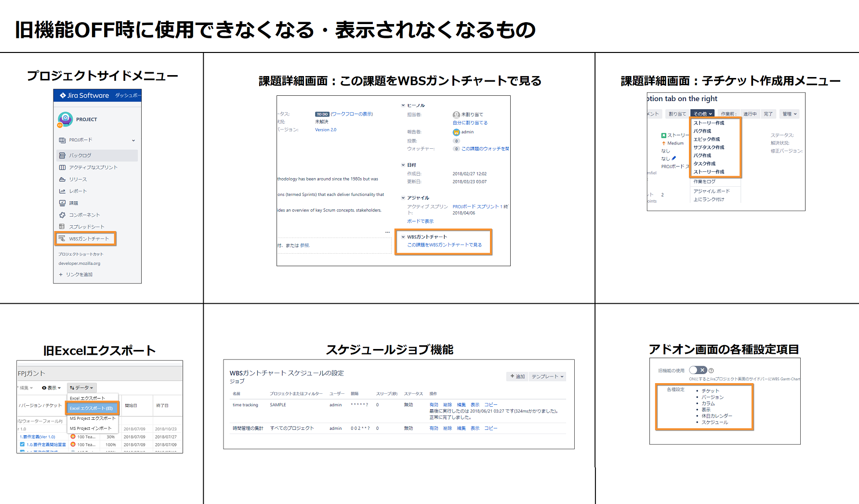859x504 pixels.
Task: Open the その他 dropdown button
Action: (703, 114)
